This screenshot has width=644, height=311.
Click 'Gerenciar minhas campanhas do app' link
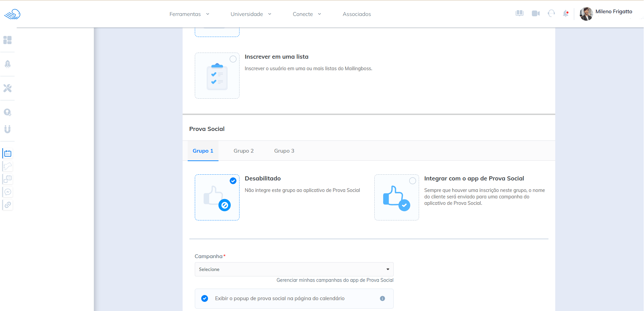click(335, 280)
